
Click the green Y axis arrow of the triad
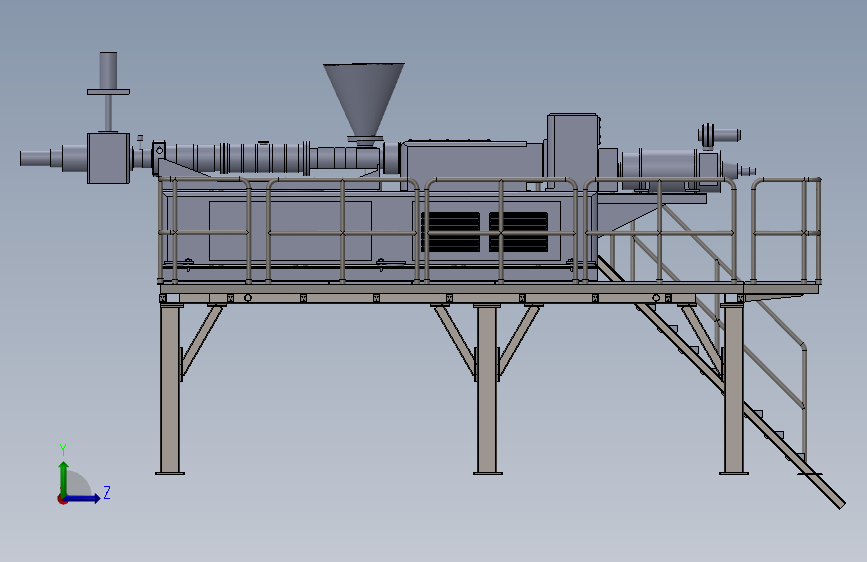[x=64, y=478]
